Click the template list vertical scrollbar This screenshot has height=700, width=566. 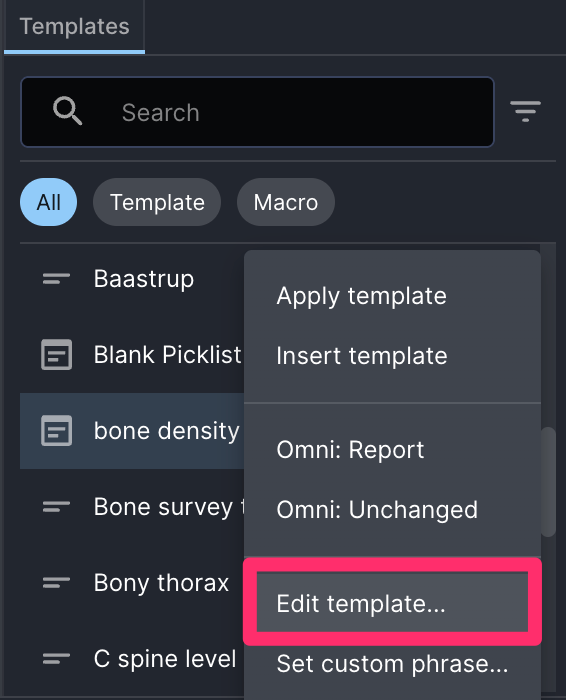coord(549,482)
